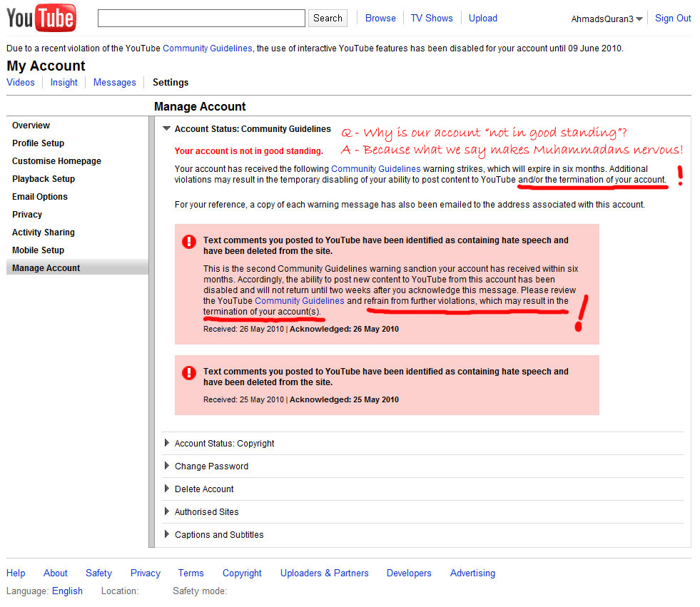Viewport: 700px width, 607px height.
Task: Click the 'Acknowledged: 25 May 2010' text
Action: [344, 399]
